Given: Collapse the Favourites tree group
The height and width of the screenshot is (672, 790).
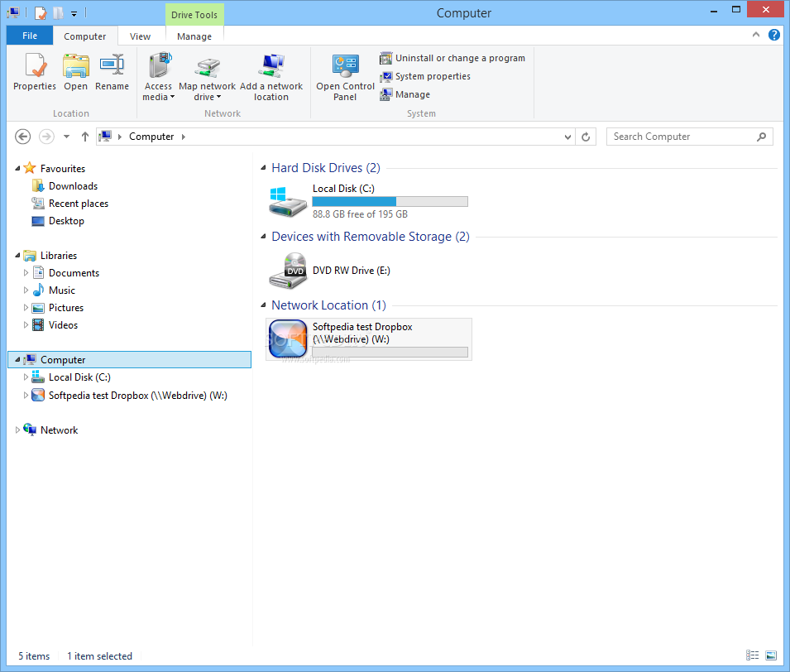Looking at the screenshot, I should pyautogui.click(x=17, y=168).
